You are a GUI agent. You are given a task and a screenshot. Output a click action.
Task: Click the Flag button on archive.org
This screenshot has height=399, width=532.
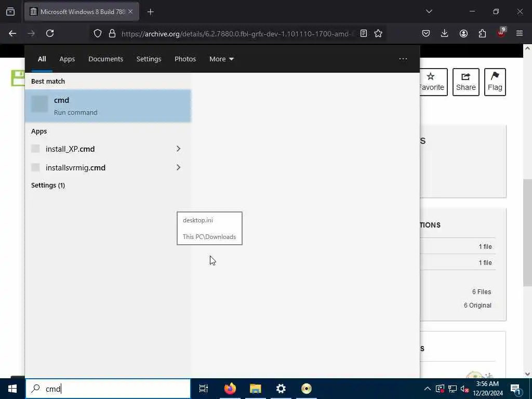coord(495,82)
